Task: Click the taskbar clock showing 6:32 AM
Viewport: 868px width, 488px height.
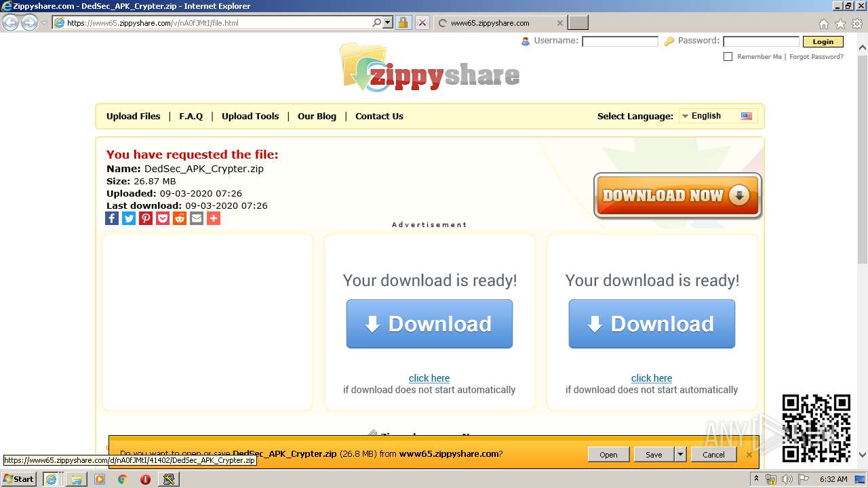Action: coord(833,479)
